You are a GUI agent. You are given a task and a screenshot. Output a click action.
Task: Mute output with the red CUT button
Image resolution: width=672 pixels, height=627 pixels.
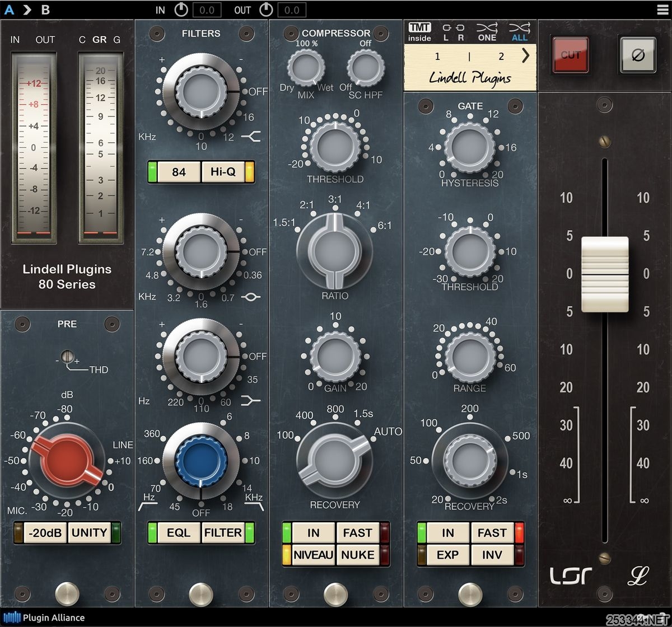(x=571, y=55)
